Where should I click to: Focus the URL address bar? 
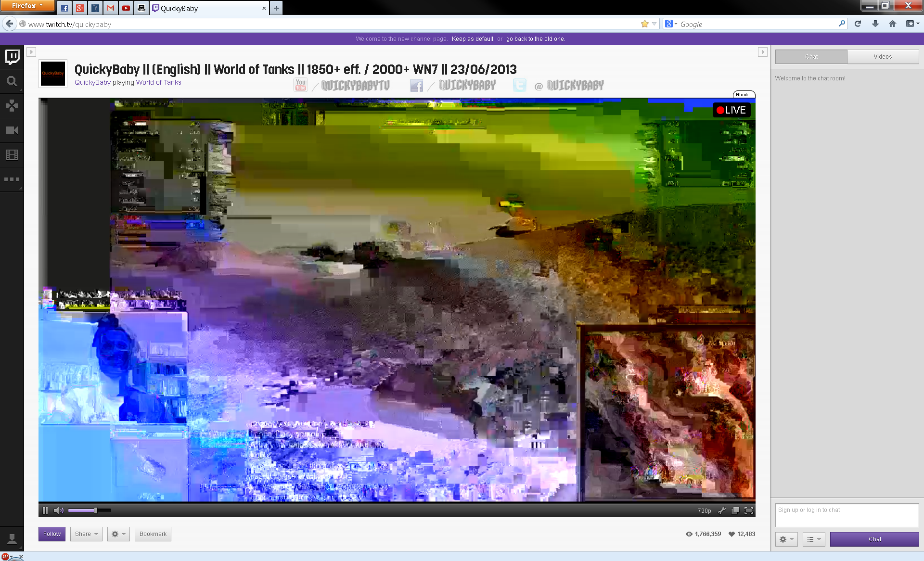click(x=332, y=24)
